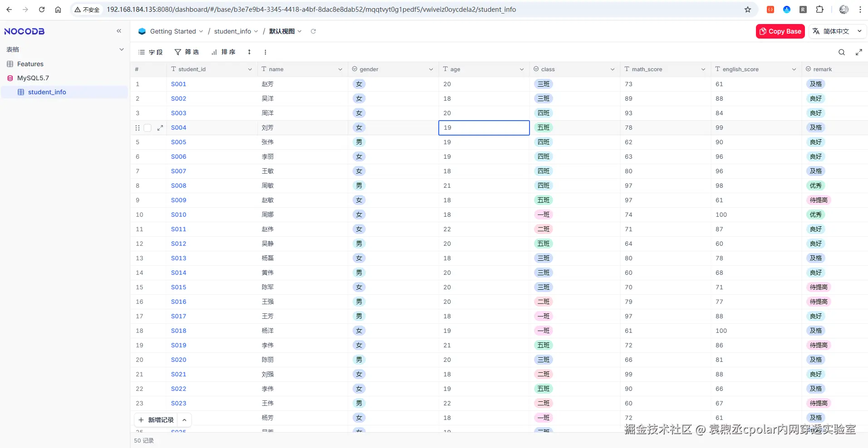Collapse the left sidebar with double-chevron icon

coord(119,31)
